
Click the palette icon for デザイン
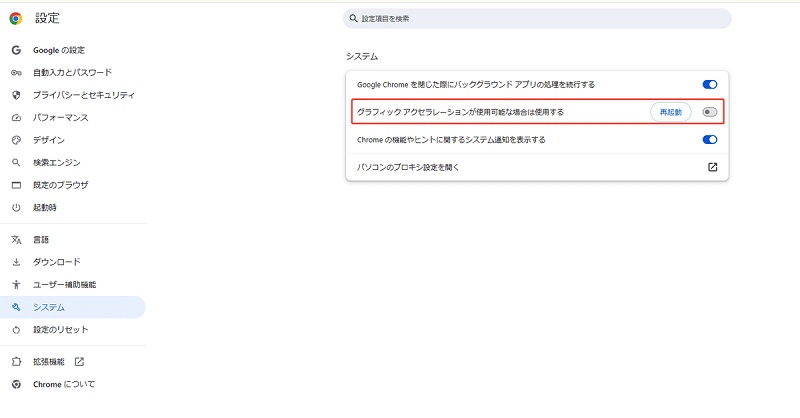(16, 140)
